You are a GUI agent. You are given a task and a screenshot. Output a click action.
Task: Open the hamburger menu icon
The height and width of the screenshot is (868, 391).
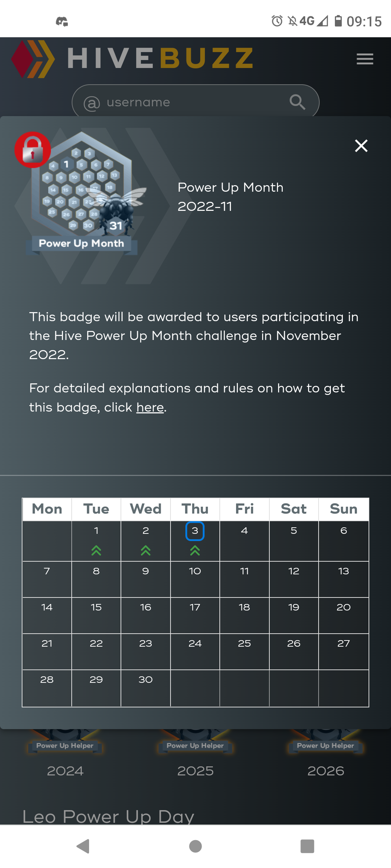365,59
